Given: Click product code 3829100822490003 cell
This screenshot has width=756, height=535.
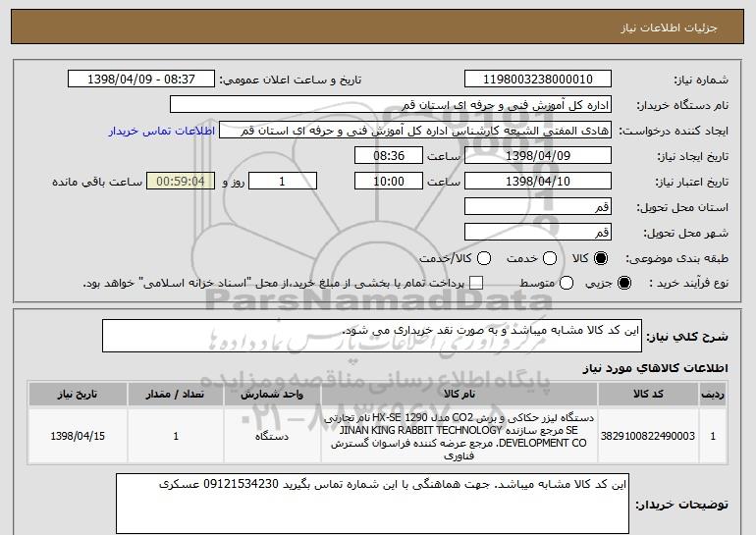Looking at the screenshot, I should coord(648,436).
